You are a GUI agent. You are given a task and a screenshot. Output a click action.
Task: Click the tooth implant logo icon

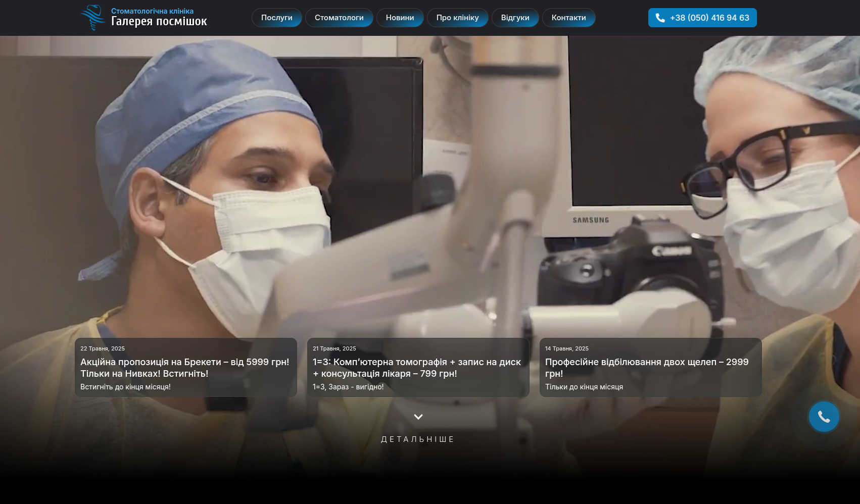click(x=92, y=18)
